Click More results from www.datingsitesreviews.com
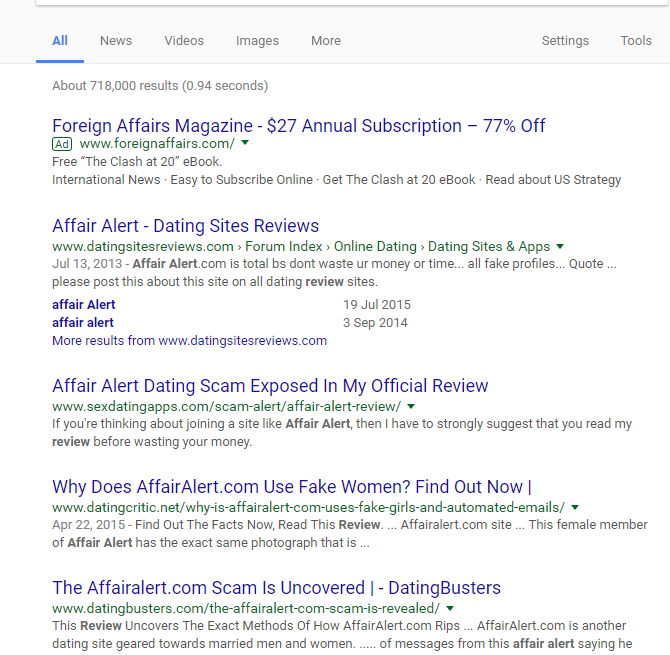This screenshot has height=655, width=670. tap(189, 341)
